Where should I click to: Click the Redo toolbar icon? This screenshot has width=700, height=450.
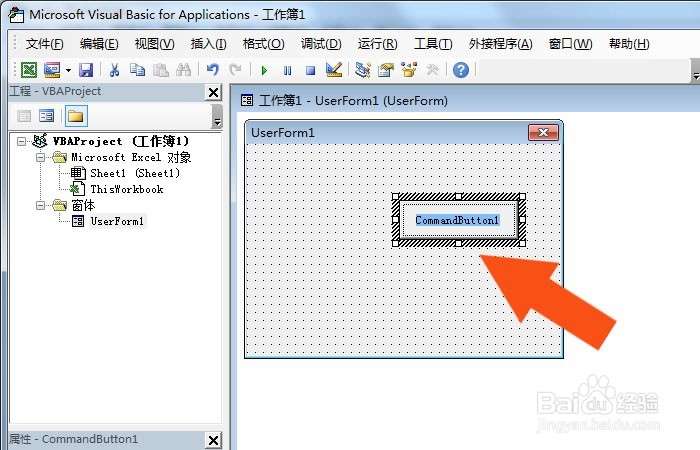[x=235, y=70]
